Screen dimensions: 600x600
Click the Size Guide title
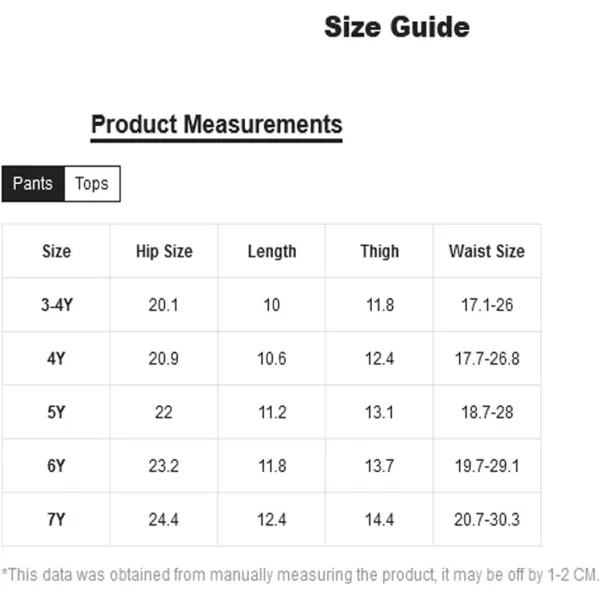point(397,27)
